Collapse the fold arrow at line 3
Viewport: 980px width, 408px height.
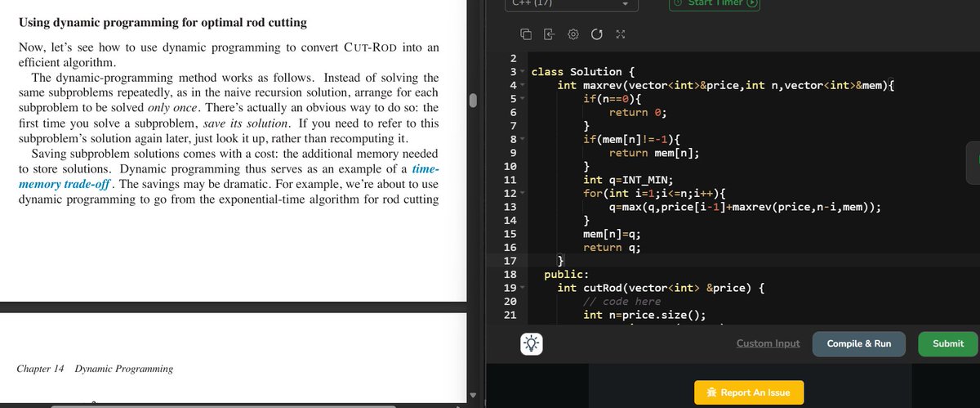pos(523,72)
